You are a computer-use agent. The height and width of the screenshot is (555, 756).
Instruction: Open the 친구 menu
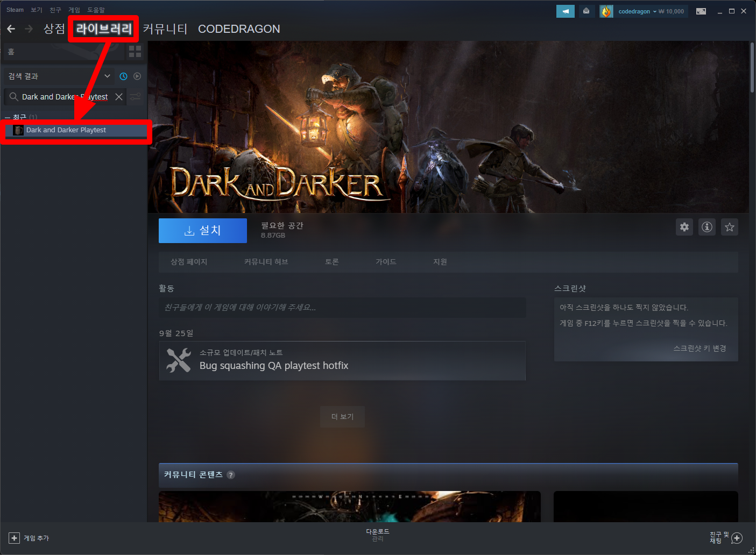(x=55, y=10)
